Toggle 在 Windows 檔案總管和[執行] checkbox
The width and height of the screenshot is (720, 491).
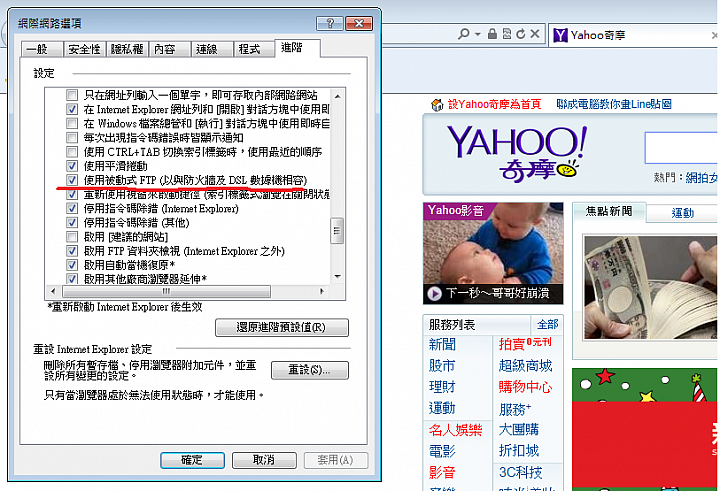coord(72,124)
